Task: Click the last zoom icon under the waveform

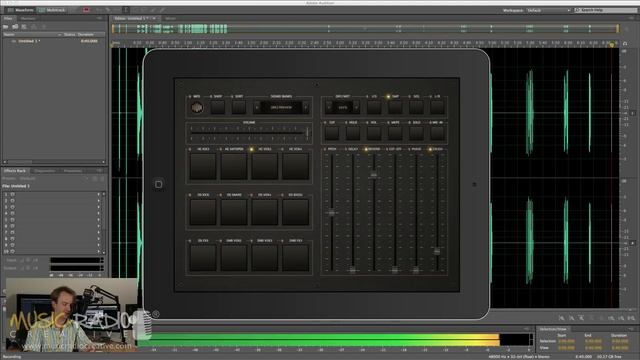Action: [631, 318]
